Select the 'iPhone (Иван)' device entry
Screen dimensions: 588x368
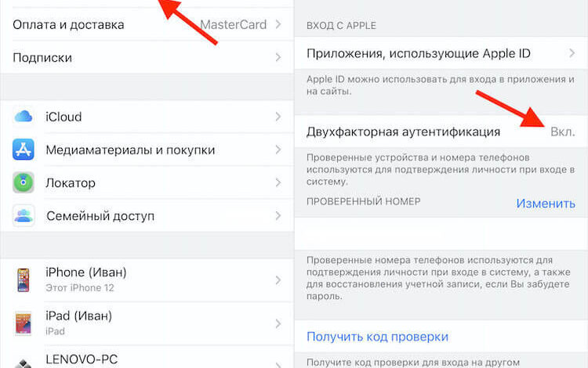pyautogui.click(x=86, y=273)
